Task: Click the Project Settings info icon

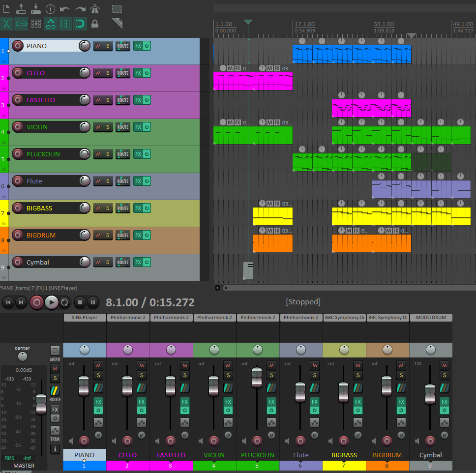Action: (x=51, y=9)
